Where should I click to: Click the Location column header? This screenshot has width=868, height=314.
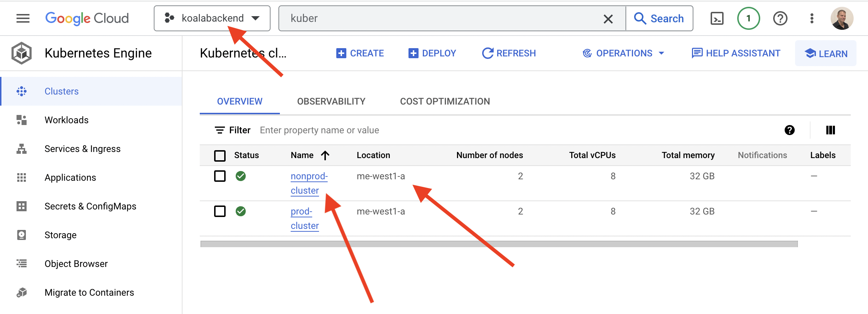pyautogui.click(x=373, y=155)
